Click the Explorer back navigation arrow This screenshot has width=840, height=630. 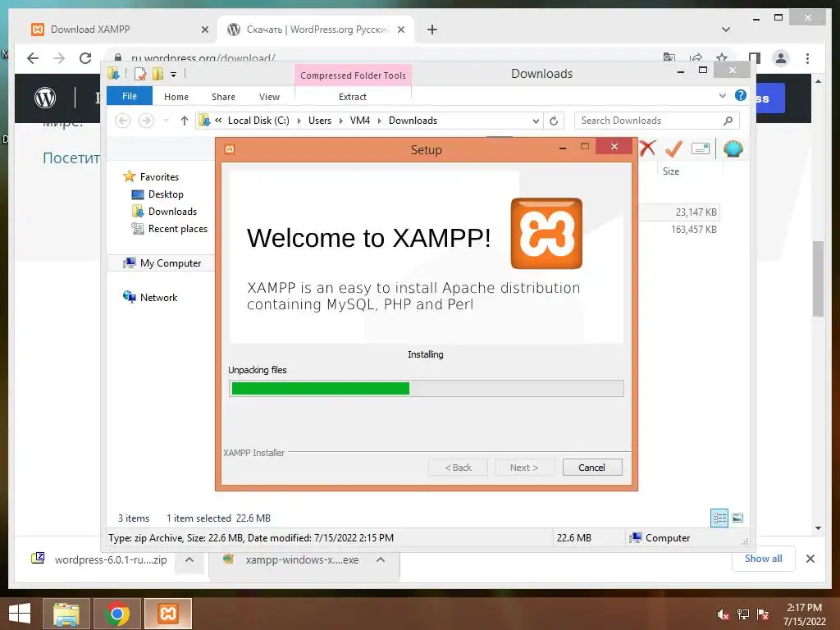coord(123,121)
